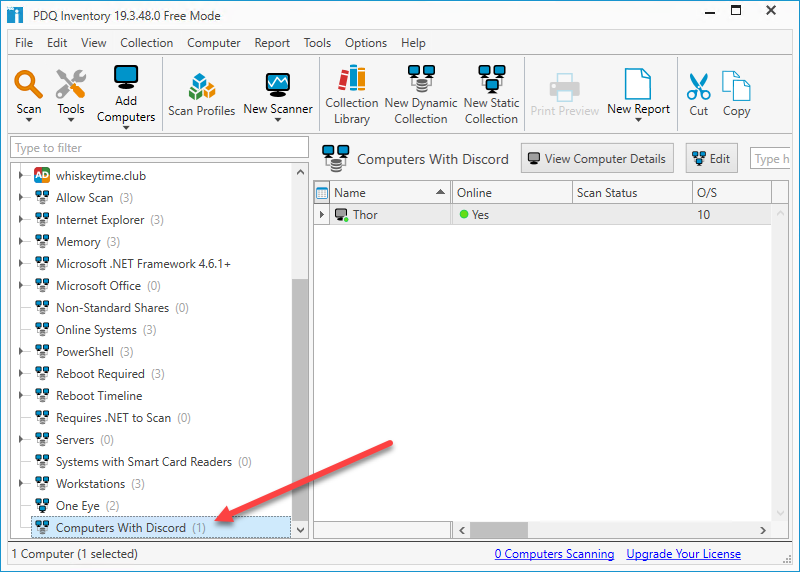Click the Allow Scan collection icon
This screenshot has height=572, width=800.
point(42,197)
